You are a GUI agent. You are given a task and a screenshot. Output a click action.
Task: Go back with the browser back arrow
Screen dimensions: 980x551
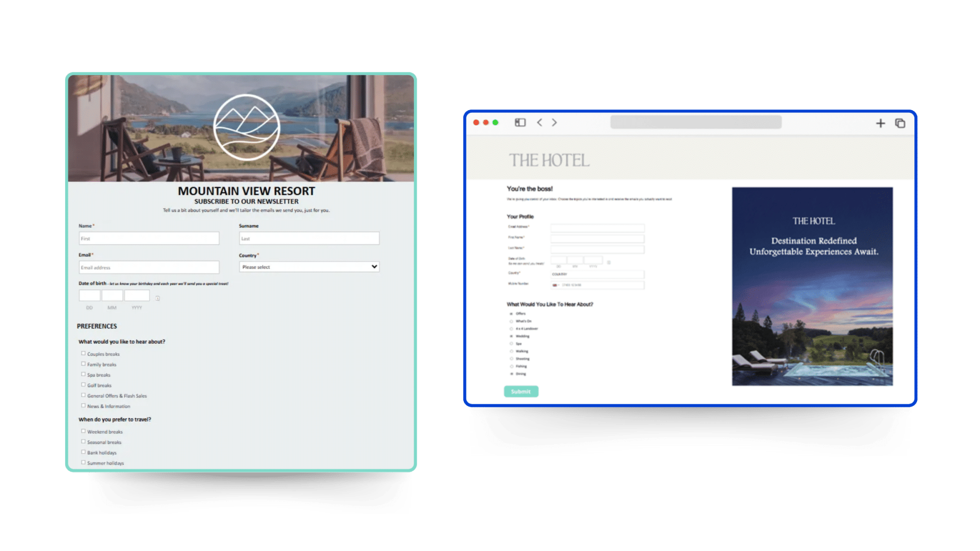tap(539, 122)
